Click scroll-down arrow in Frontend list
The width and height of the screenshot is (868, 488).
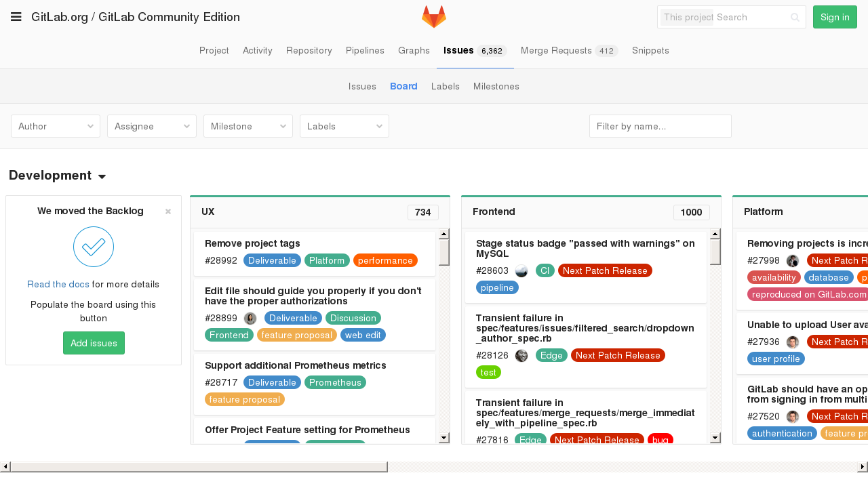715,438
